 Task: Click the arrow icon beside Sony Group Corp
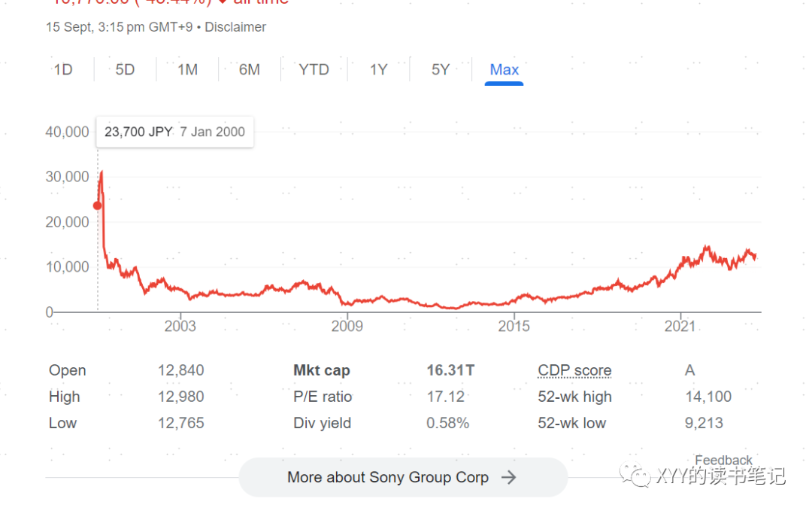(x=509, y=477)
